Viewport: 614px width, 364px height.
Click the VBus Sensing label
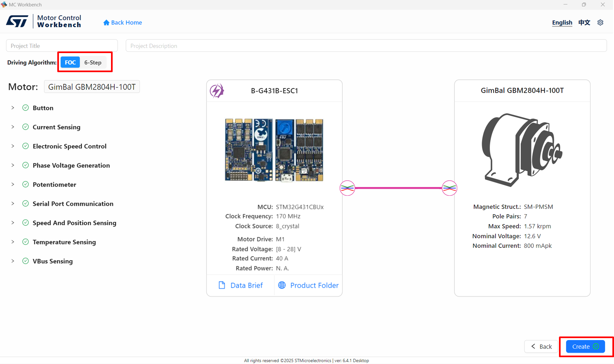53,261
